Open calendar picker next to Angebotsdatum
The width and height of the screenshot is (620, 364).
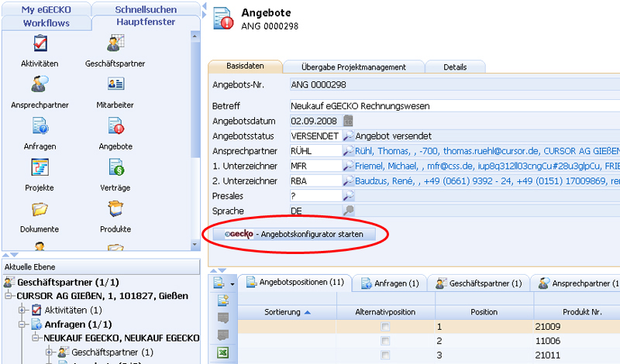[x=348, y=121]
